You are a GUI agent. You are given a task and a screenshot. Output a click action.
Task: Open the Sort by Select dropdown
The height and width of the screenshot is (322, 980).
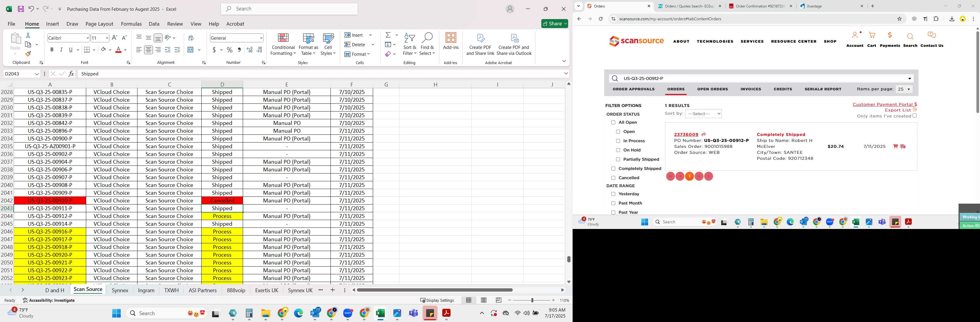pyautogui.click(x=703, y=114)
